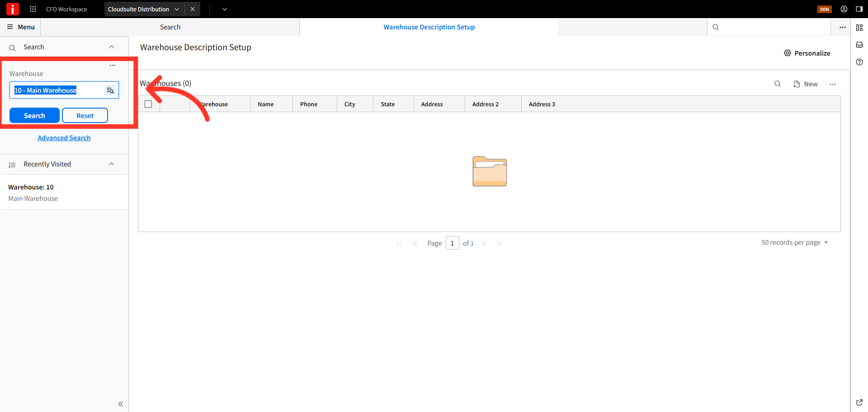Switch to the Search tab

point(170,27)
